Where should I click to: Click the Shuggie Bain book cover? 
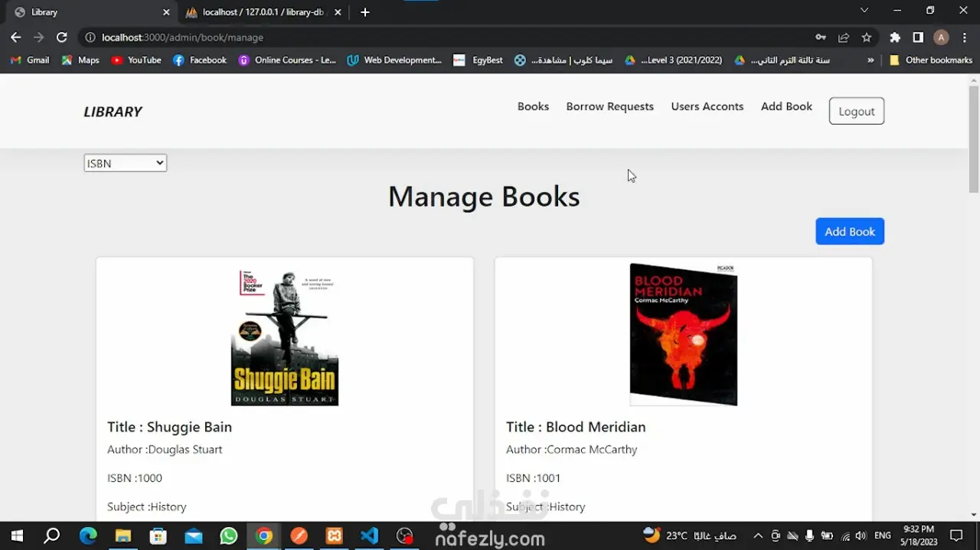click(x=284, y=335)
